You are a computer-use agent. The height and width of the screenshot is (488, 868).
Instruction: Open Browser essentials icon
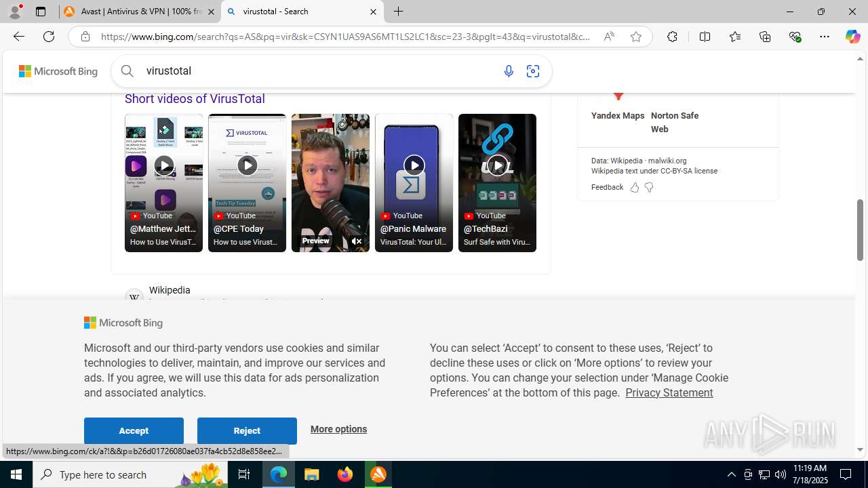click(x=795, y=37)
